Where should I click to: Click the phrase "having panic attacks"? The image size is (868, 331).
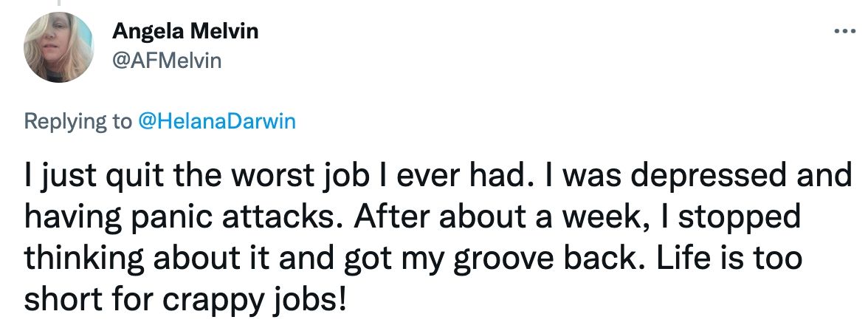coord(142,220)
